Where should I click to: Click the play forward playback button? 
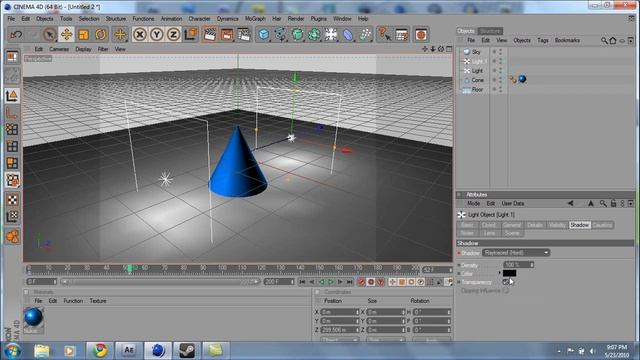[331, 282]
